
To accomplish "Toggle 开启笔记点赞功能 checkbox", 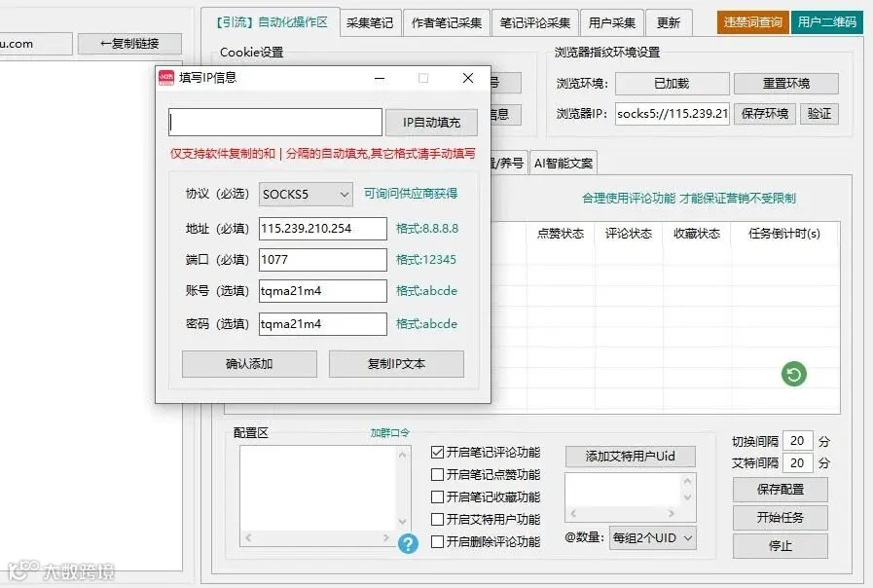I will coord(438,474).
